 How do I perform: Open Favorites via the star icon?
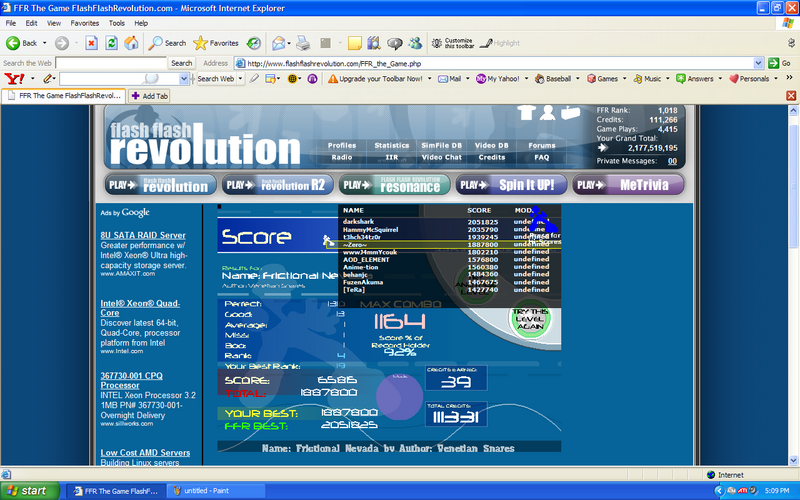click(201, 43)
